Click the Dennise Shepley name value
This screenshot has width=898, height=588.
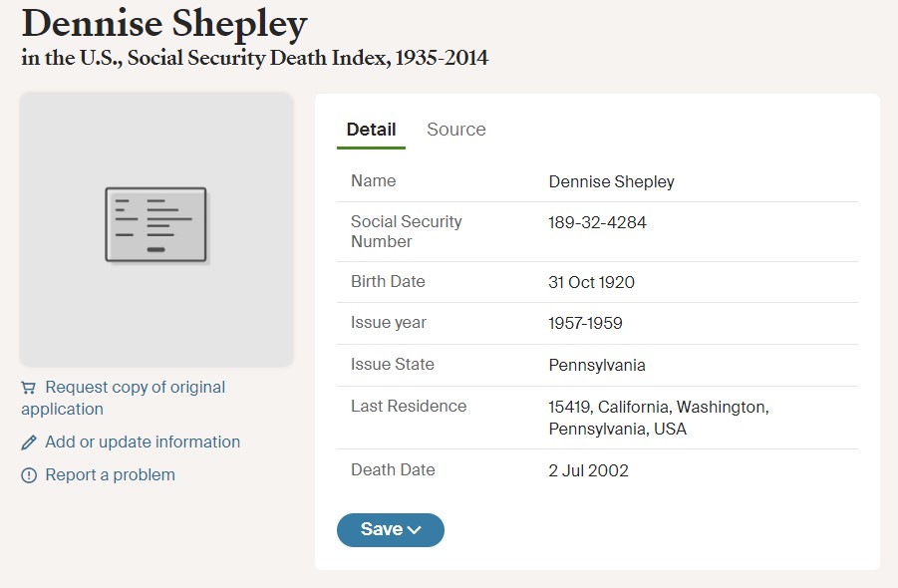(611, 182)
